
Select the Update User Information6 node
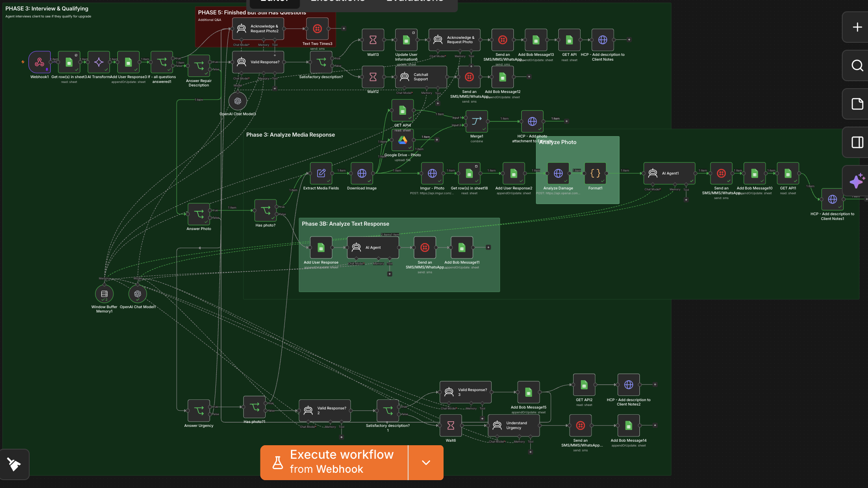tap(406, 40)
